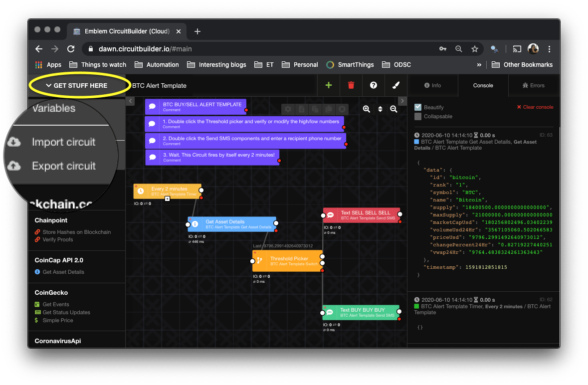This screenshot has width=588, height=385.
Task: Collapse the left panel with the canvas left arrow
Action: (130, 101)
